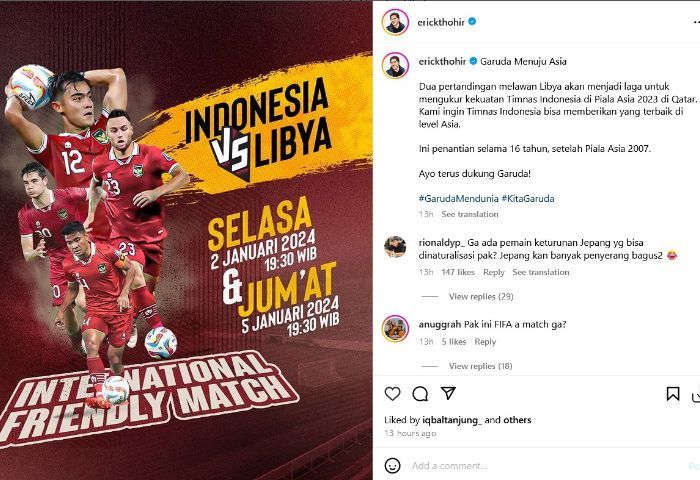This screenshot has height=480, width=700.
Task: Reply to anuggrah comment
Action: click(485, 342)
